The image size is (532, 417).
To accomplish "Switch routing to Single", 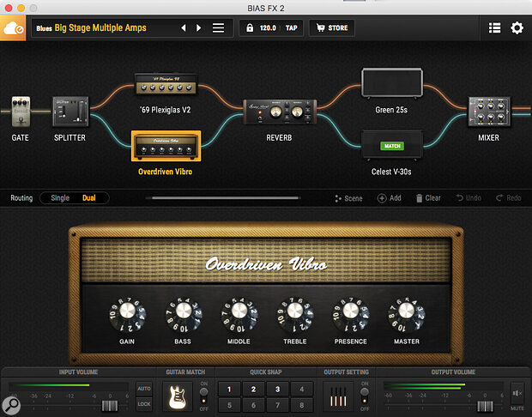I will [60, 198].
